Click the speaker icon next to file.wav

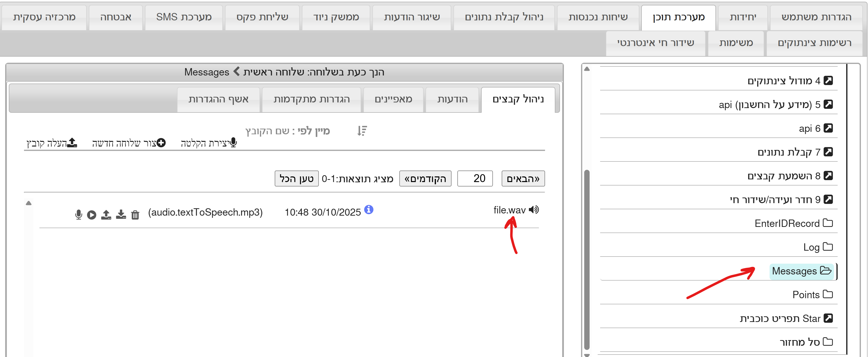coord(534,210)
